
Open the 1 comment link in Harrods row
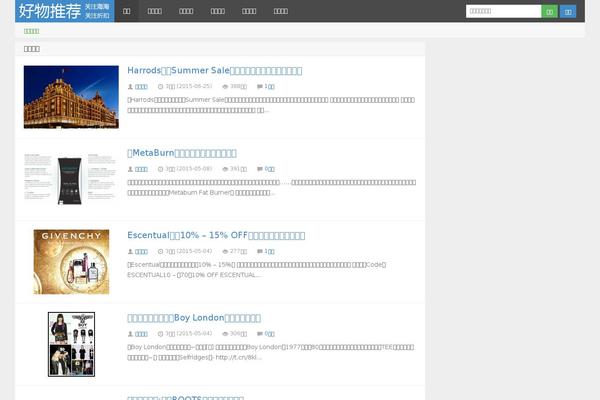click(269, 87)
